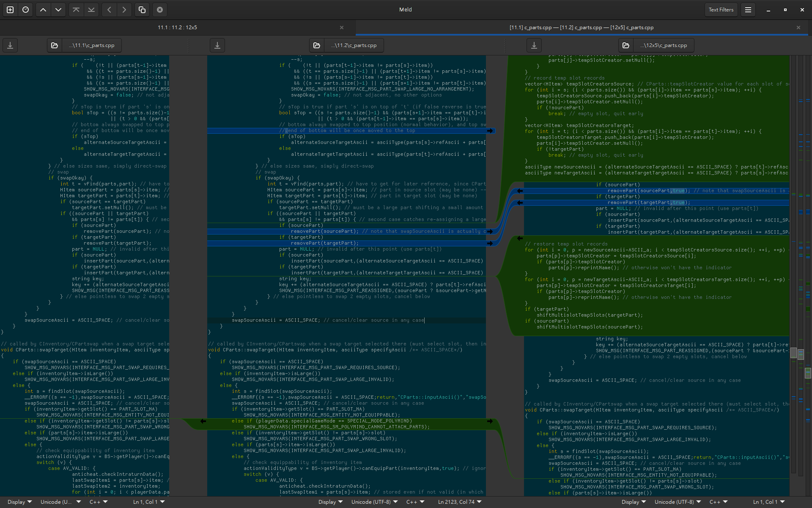Go to previous conflict icon
812x508 pixels.
pyautogui.click(x=76, y=9)
